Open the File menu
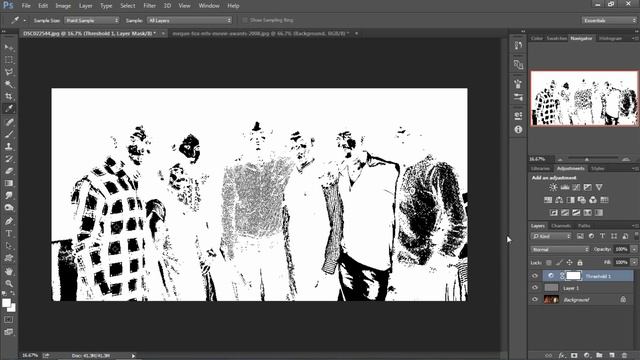 26,6
